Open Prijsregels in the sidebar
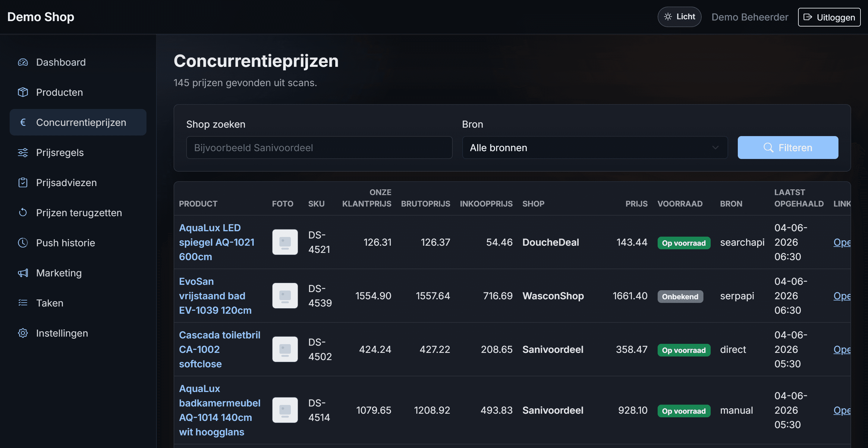Viewport: 868px width, 448px height. pos(78,152)
